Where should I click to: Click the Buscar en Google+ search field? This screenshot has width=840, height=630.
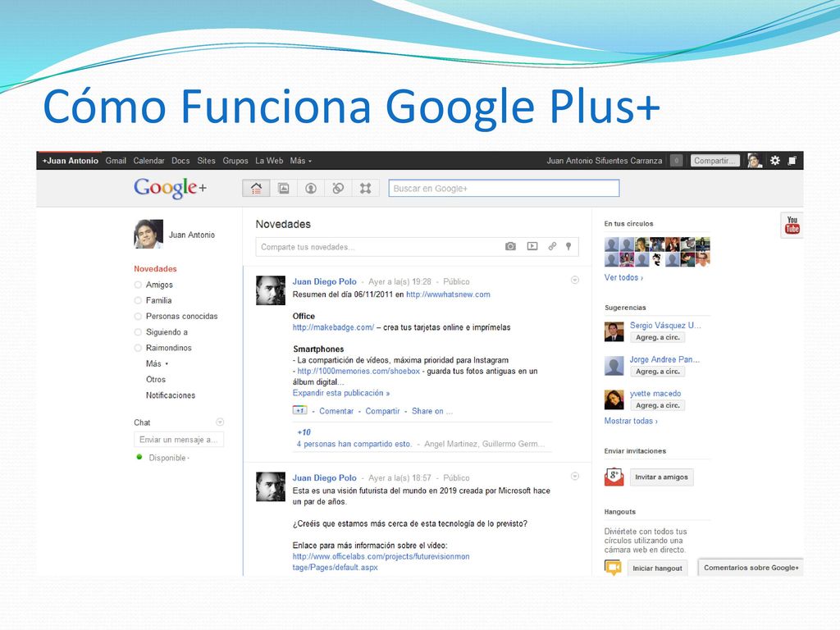coord(504,188)
